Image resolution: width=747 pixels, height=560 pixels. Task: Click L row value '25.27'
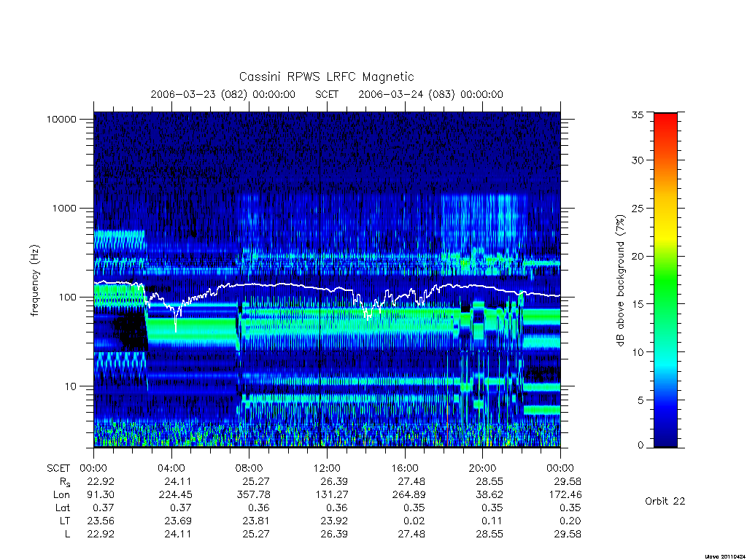click(x=256, y=534)
